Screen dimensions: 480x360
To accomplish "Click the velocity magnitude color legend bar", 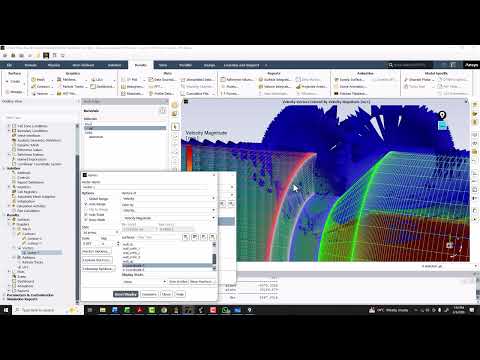I will click(x=189, y=158).
